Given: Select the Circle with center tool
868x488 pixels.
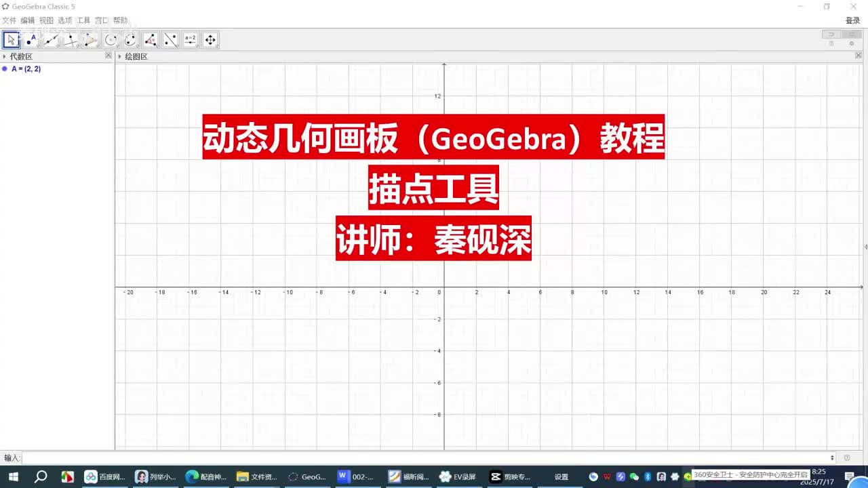Looking at the screenshot, I should [x=111, y=40].
